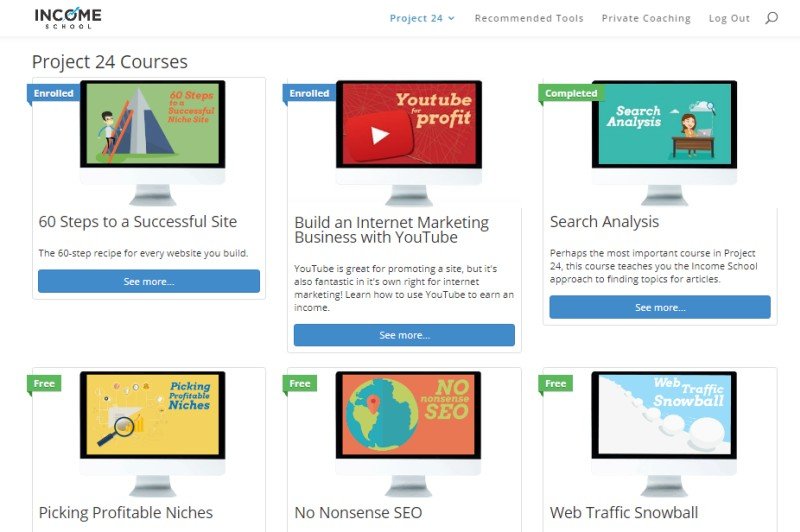The image size is (800, 532).
Task: Click the Youtube for Profit play icon
Action: [379, 136]
